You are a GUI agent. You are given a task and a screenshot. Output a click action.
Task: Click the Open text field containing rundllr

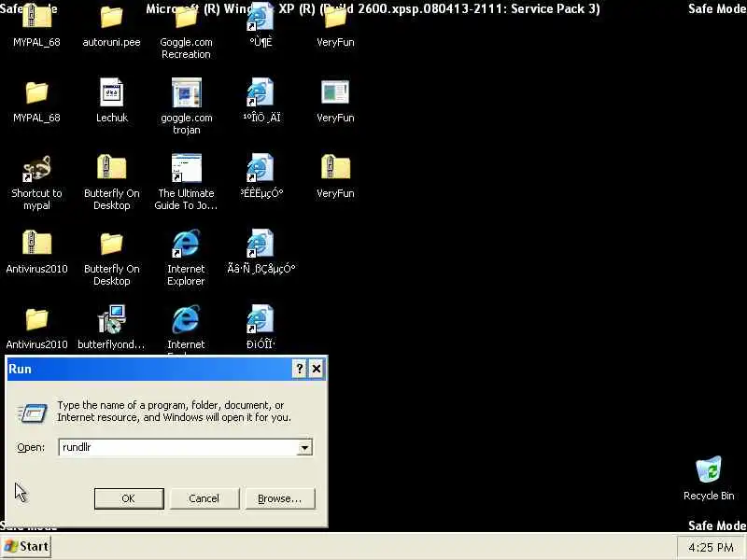[179, 447]
